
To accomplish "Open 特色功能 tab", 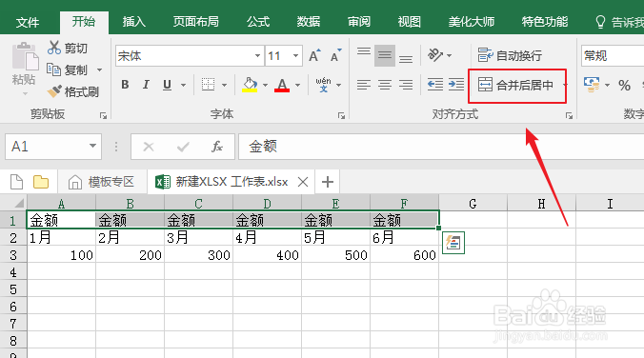I will [545, 21].
